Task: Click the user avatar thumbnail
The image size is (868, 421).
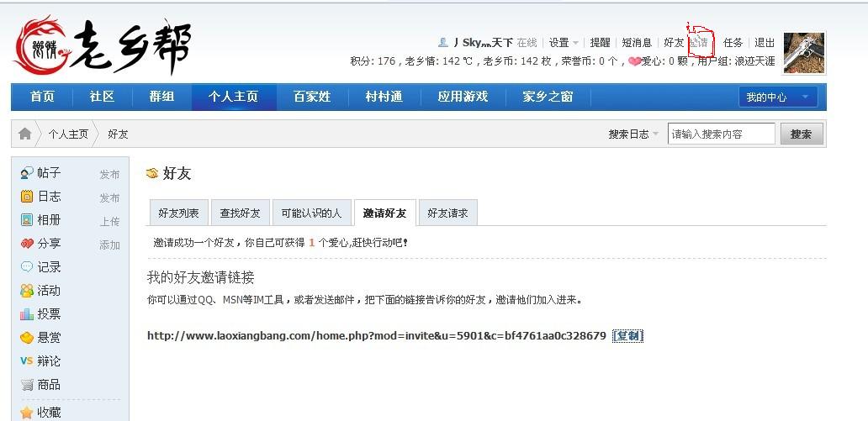Action: pos(803,53)
